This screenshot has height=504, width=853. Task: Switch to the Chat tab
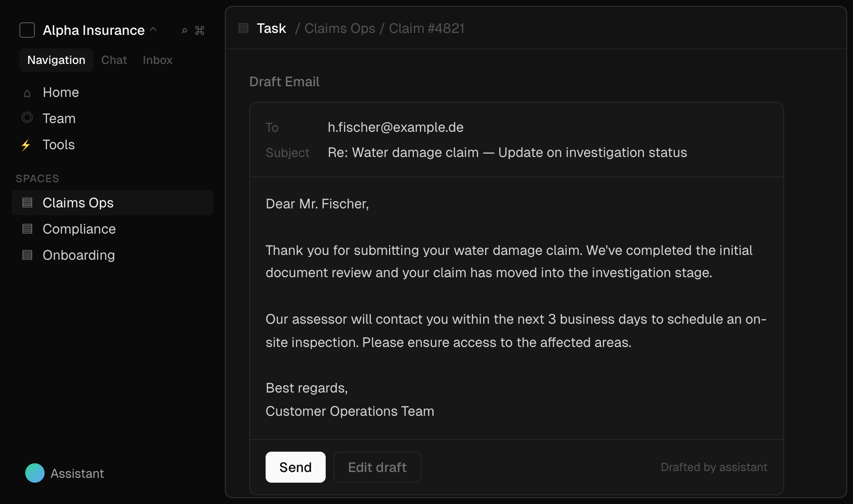114,60
